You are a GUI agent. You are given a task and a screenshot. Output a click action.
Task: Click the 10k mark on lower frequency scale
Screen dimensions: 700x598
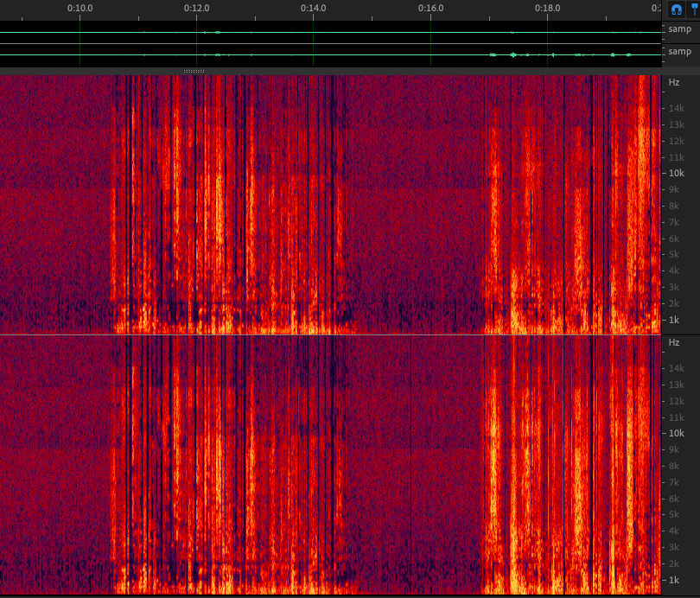point(676,433)
